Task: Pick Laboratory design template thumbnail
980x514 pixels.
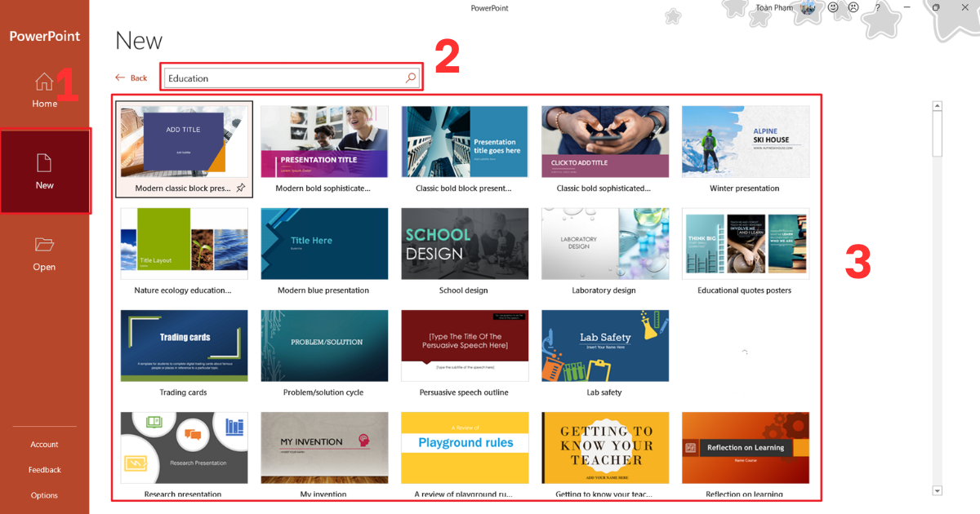Action: pyautogui.click(x=605, y=244)
